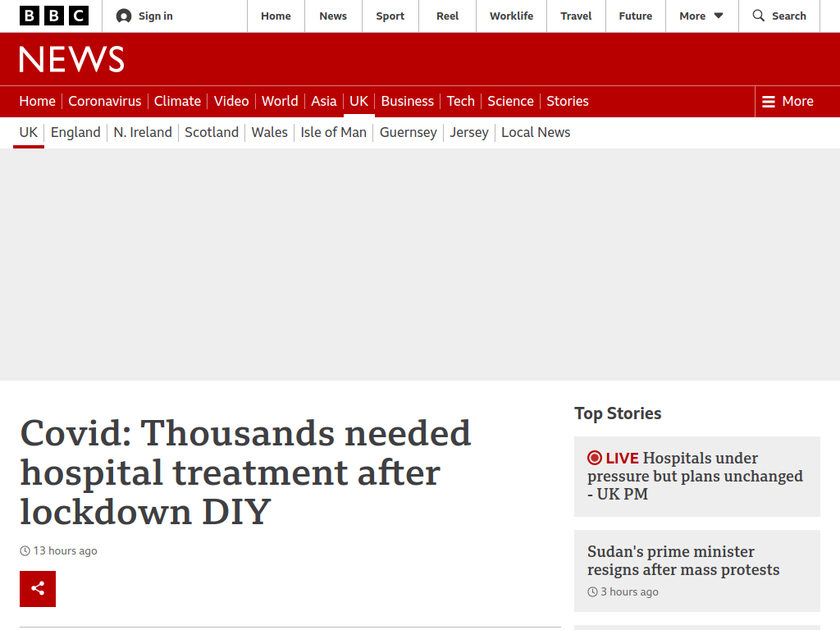Click the BBC NEWS banner logo
Viewport: 840px width, 630px height.
tap(72, 59)
